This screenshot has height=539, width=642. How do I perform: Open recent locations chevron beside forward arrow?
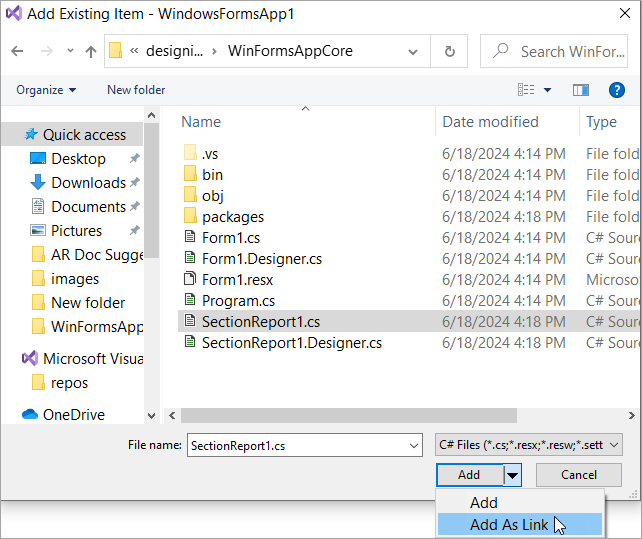pyautogui.click(x=70, y=51)
